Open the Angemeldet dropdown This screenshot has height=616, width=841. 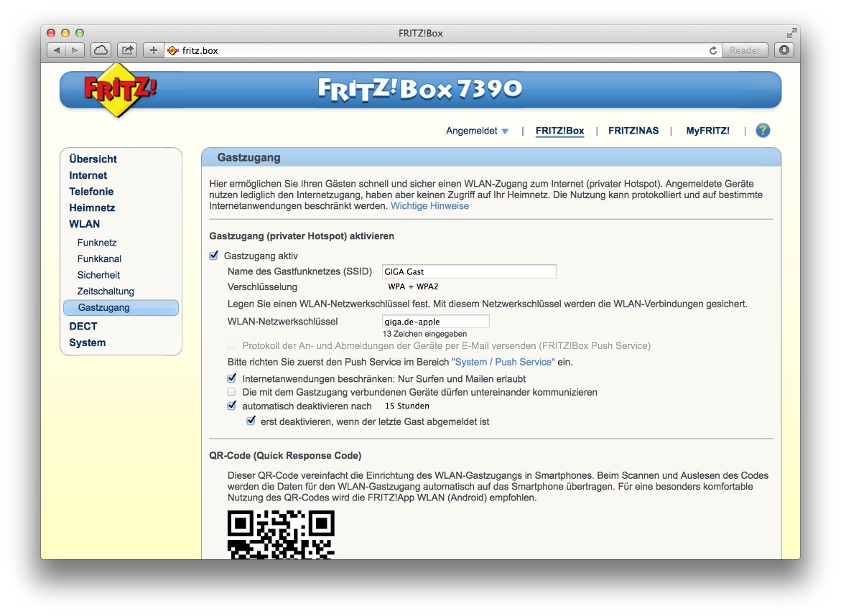[477, 131]
